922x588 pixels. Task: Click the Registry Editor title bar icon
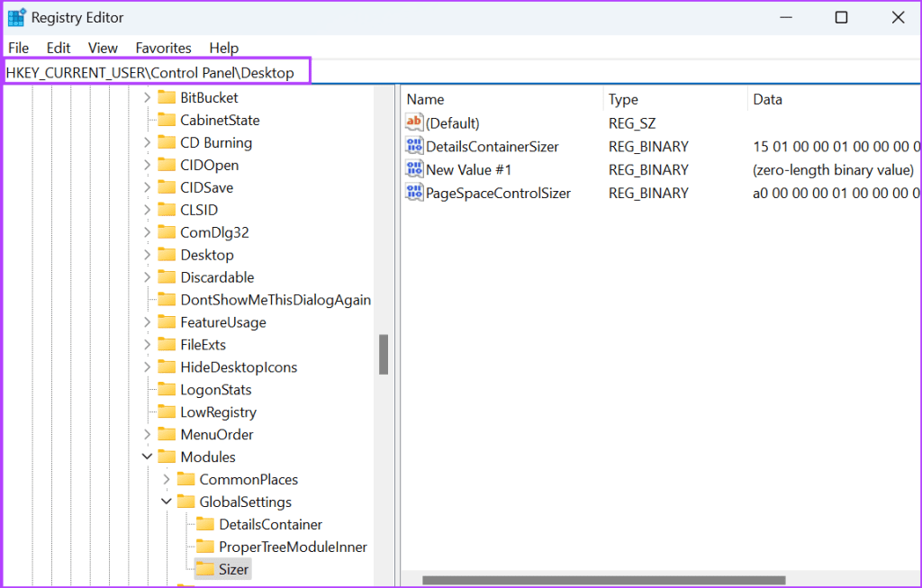tap(17, 16)
